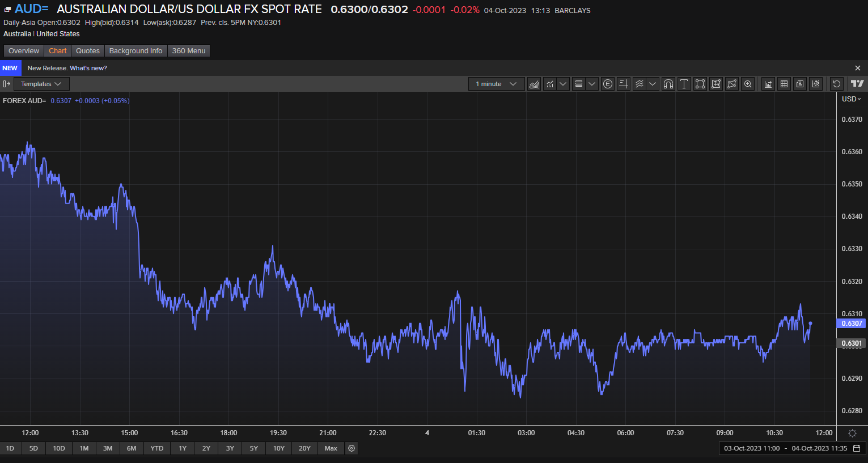Click the Australia country link

click(x=17, y=34)
